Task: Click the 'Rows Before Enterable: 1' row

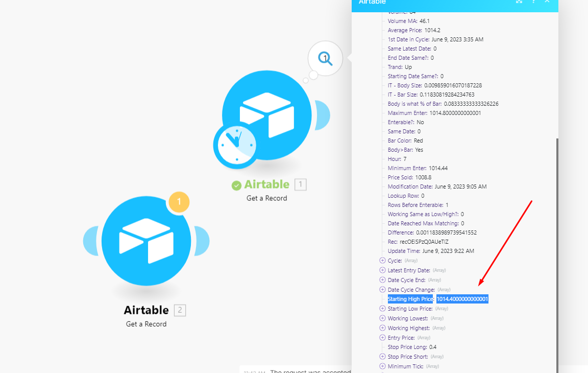Action: pyautogui.click(x=418, y=205)
